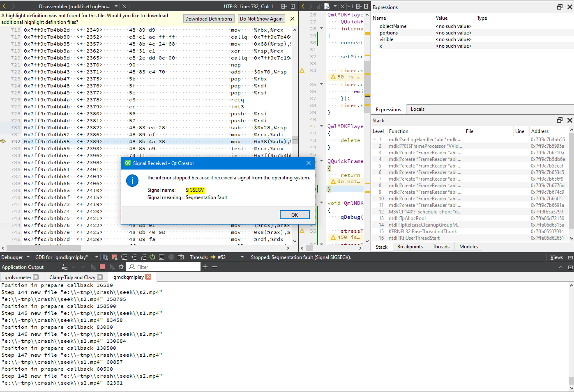The width and height of the screenshot is (574, 392).
Task: Open the Modules tab
Action: click(469, 247)
